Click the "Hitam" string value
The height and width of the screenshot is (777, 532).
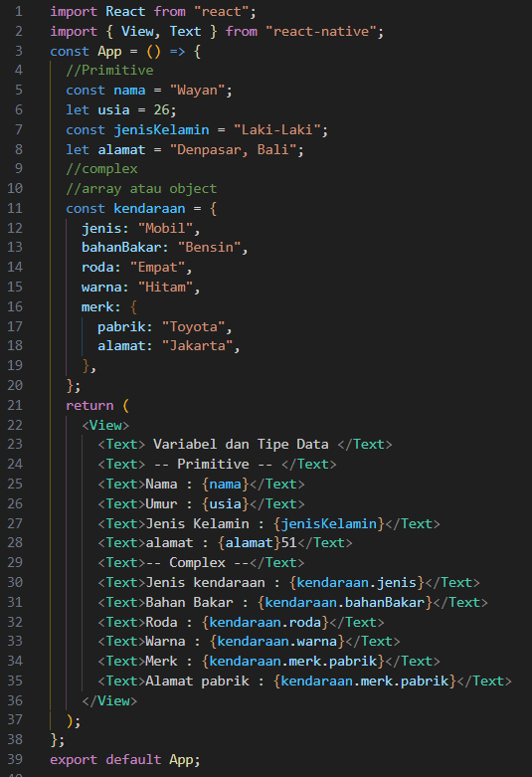[x=165, y=288]
